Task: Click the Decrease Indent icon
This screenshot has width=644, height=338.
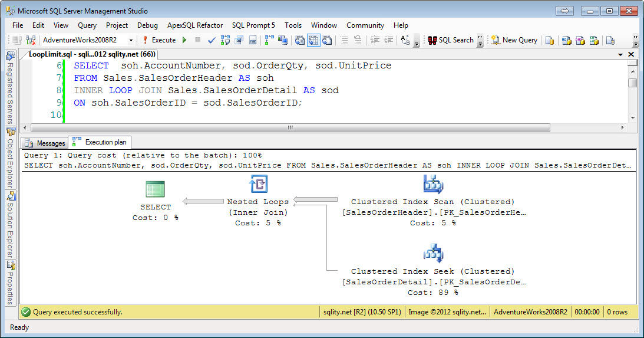Action: 375,40
